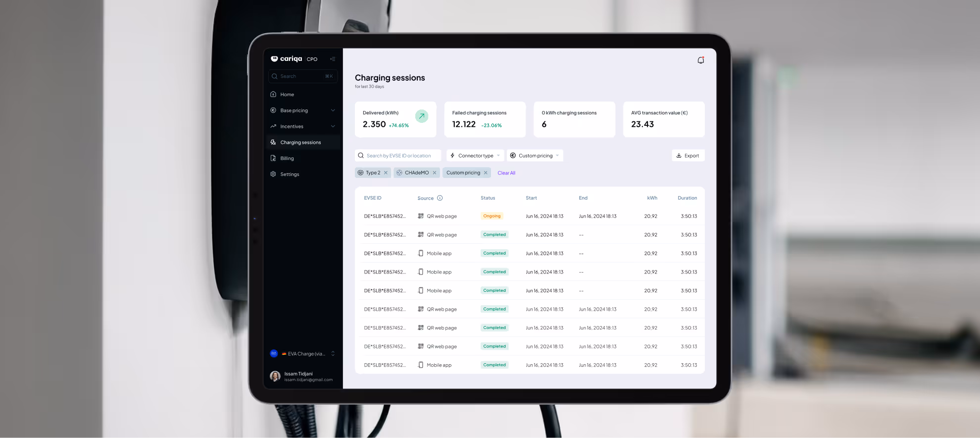Click the Export button
This screenshot has width=980, height=438.
(x=688, y=156)
